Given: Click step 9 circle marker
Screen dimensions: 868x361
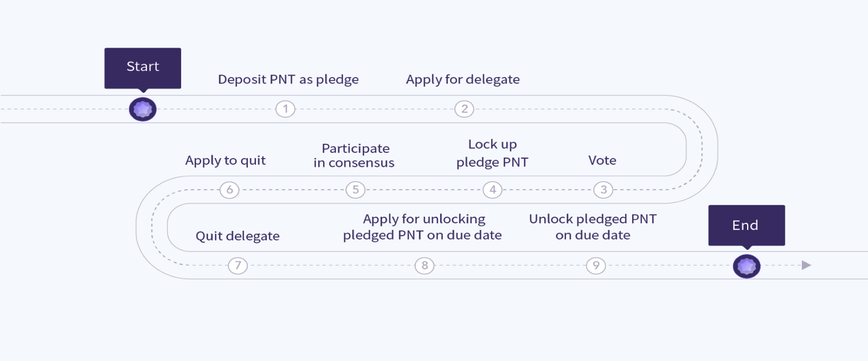Looking at the screenshot, I should pyautogui.click(x=596, y=266).
